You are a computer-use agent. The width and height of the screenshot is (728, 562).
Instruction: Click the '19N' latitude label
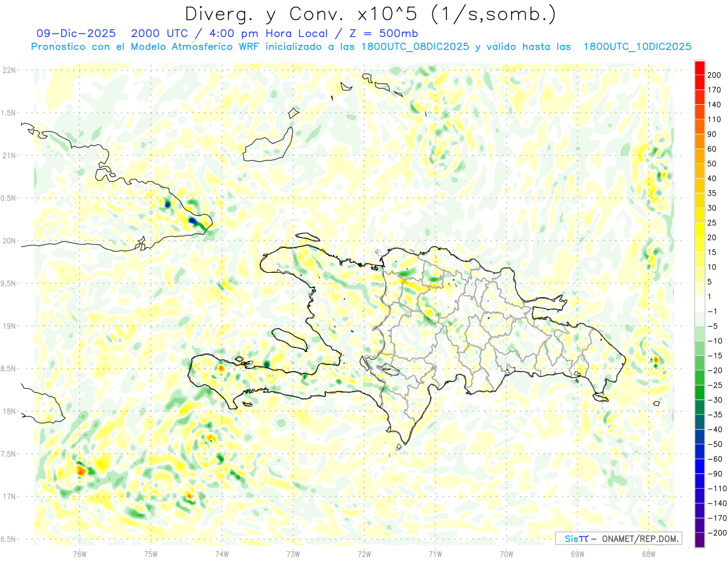[x=9, y=326]
